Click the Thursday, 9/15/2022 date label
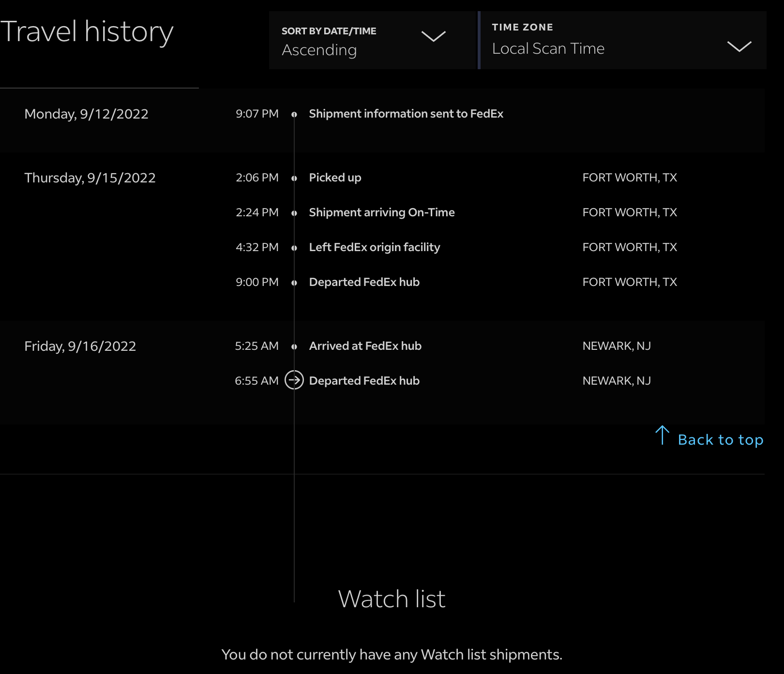Viewport: 784px width, 674px height. (x=90, y=178)
